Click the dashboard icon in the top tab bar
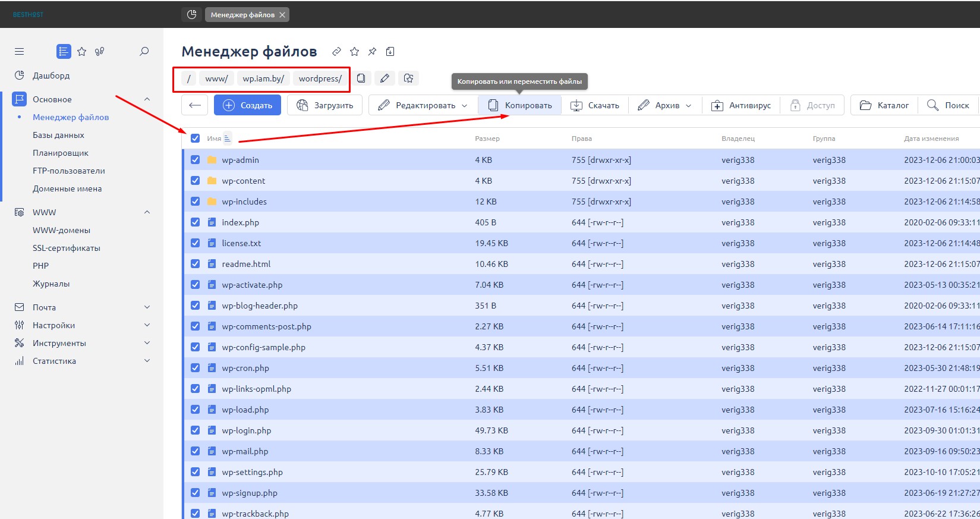 (x=191, y=14)
